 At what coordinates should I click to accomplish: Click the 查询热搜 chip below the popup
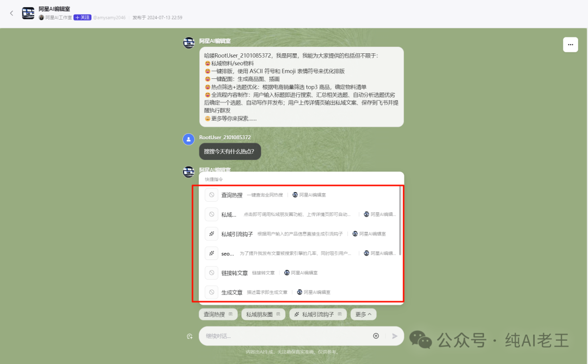(x=218, y=314)
